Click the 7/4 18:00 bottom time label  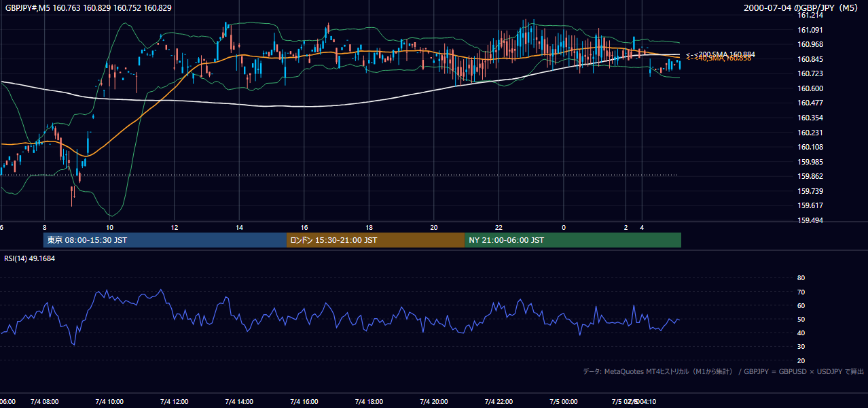369,402
